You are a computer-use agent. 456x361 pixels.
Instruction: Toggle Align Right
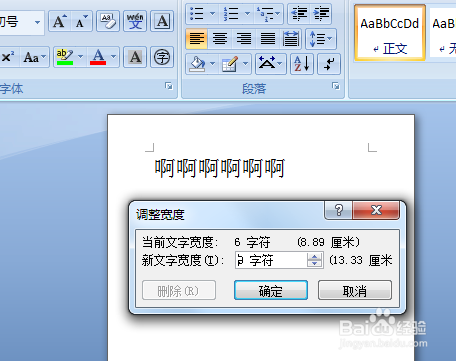click(244, 39)
